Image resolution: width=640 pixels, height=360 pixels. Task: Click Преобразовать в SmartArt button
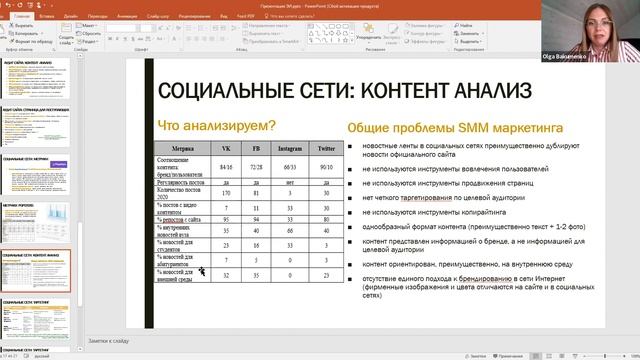(x=271, y=41)
